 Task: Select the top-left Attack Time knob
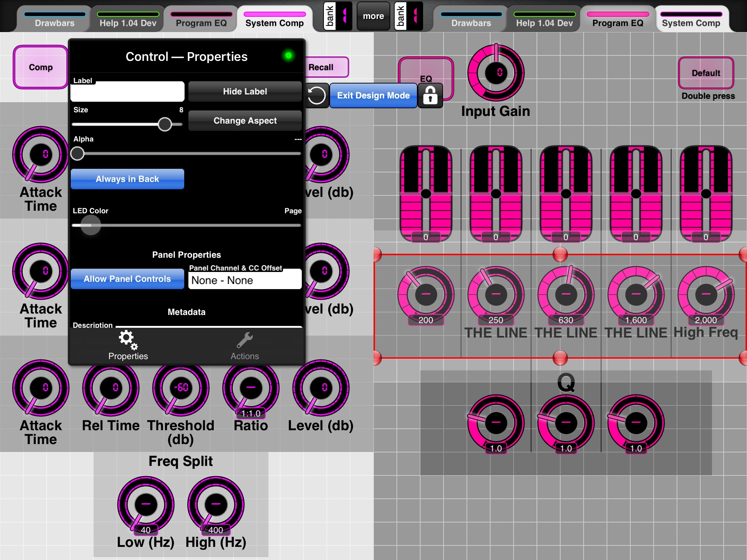41,155
